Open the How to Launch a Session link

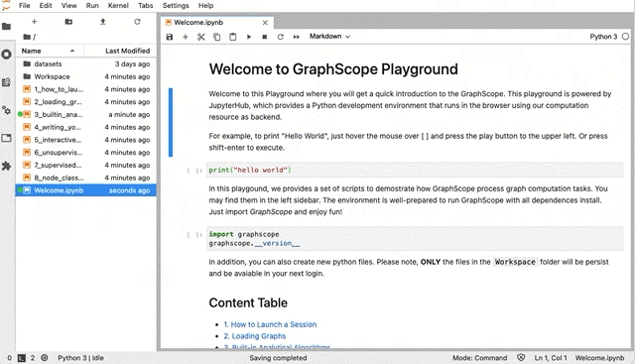click(270, 324)
